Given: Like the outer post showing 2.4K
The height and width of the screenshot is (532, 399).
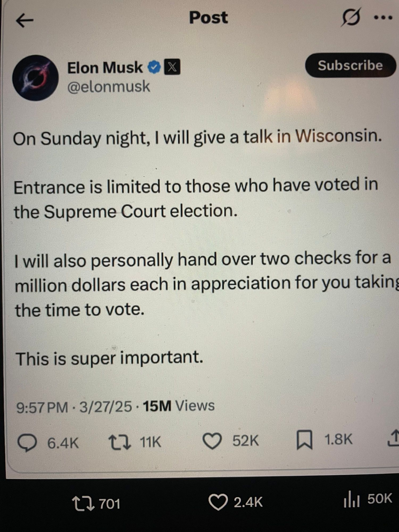Looking at the screenshot, I should click(x=218, y=502).
